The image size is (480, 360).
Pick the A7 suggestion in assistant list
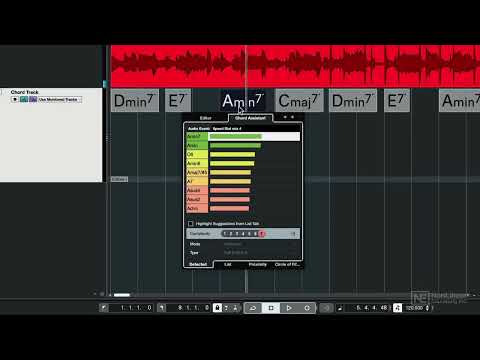tap(243, 181)
